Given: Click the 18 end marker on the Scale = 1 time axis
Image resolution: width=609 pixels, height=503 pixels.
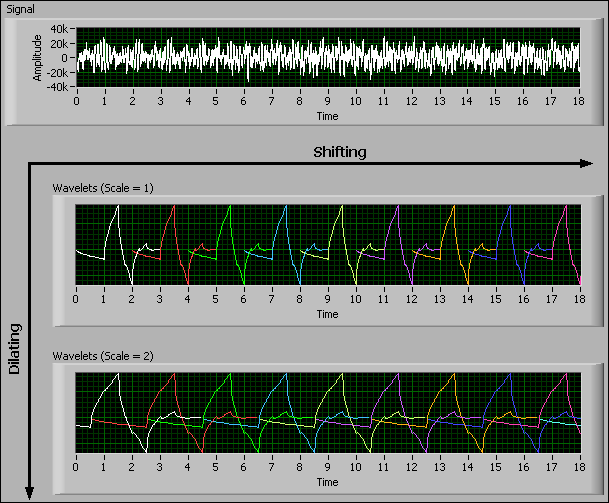Looking at the screenshot, I should point(579,300).
